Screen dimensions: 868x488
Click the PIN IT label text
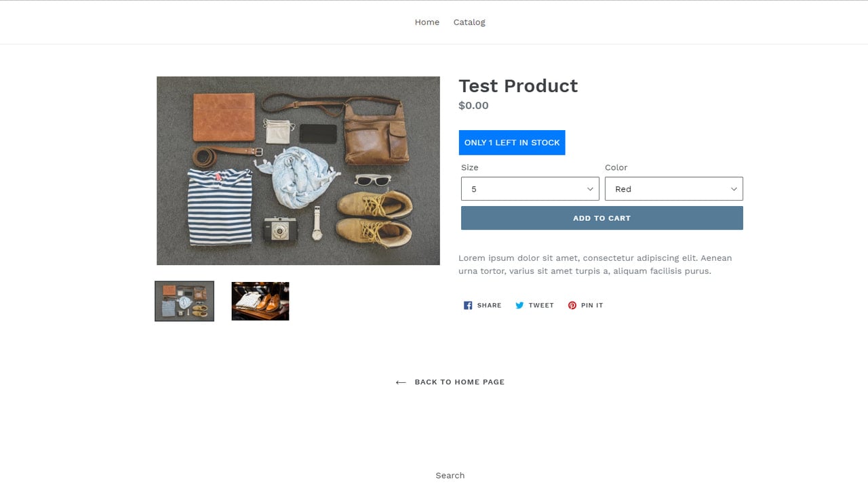[592, 306]
